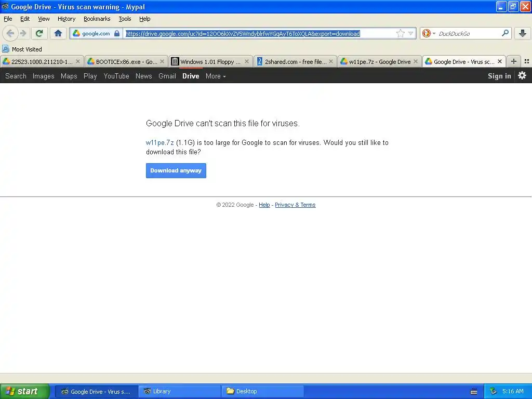
Task: Click the search magnifier icon
Action: pyautogui.click(x=505, y=33)
